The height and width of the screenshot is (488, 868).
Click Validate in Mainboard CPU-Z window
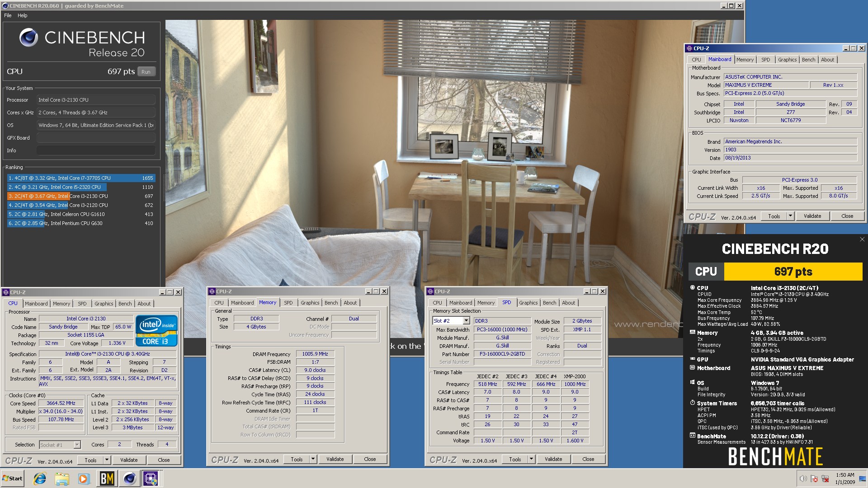coord(812,216)
